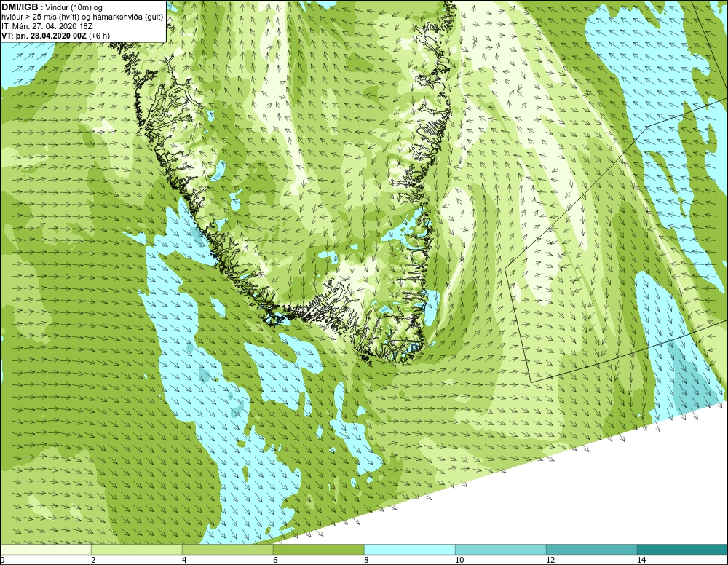The height and width of the screenshot is (565, 728).
Task: Click the scale label '2' under the color bar
Action: (93, 560)
